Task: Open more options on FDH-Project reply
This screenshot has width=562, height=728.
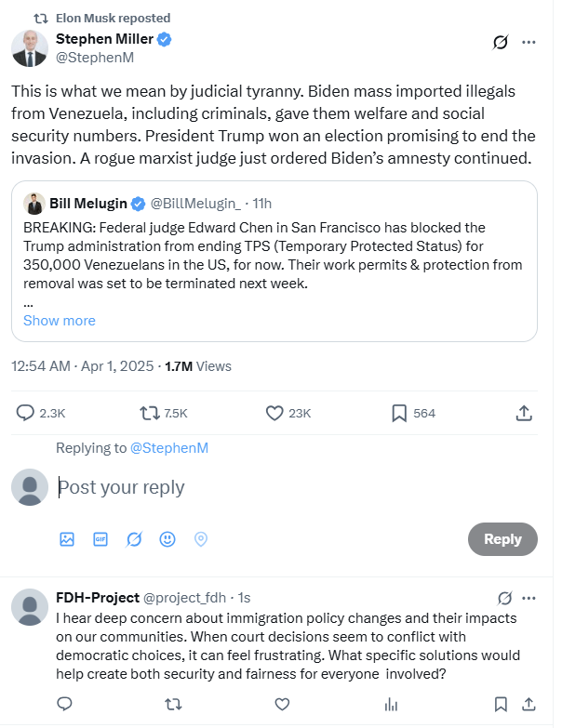Action: (x=529, y=597)
